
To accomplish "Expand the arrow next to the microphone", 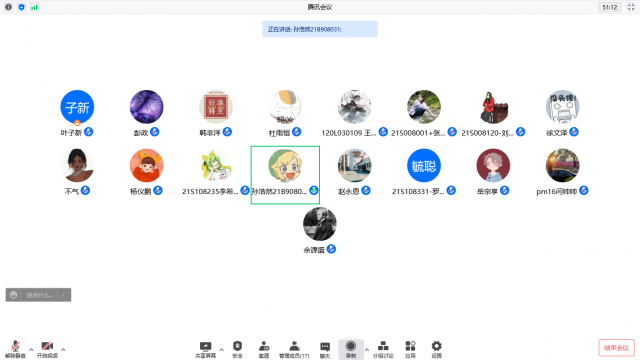I will [31, 350].
